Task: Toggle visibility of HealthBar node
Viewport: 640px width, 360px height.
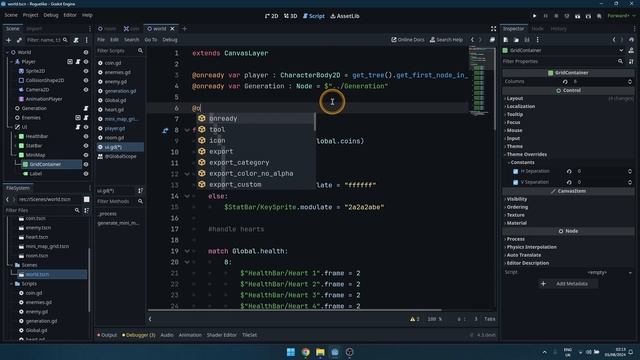Action: (x=86, y=136)
